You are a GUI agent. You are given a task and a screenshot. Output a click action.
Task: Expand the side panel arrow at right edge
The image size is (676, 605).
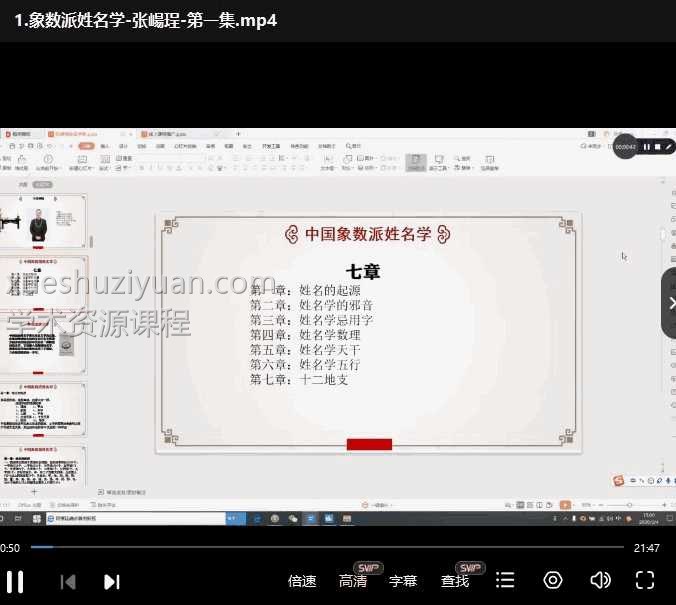(669, 303)
